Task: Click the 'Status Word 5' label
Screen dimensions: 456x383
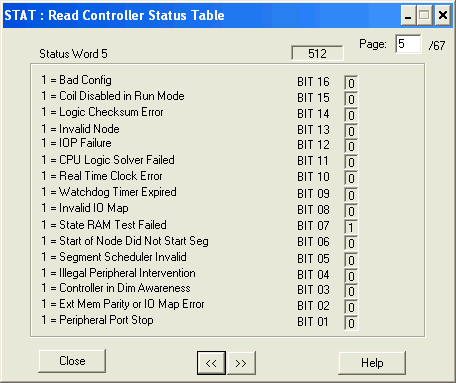Action: point(73,54)
